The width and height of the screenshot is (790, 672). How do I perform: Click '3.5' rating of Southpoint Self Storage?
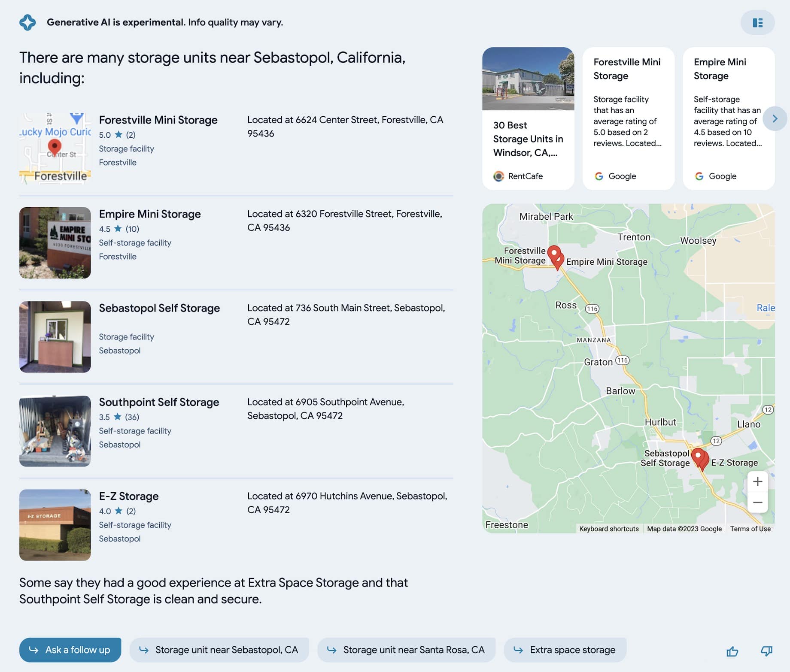pos(104,417)
